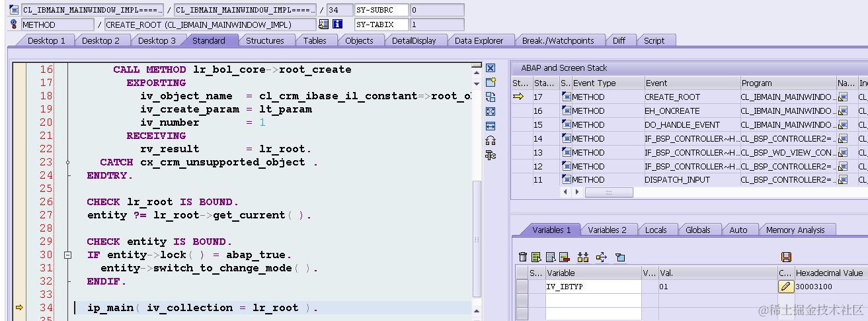
Task: Click the New Tool icon with star
Action: 491,82
